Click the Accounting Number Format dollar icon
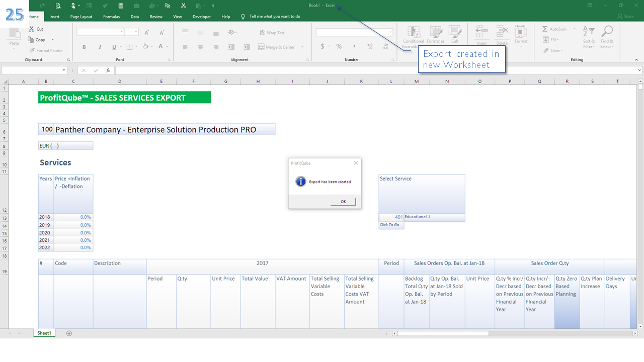 click(x=323, y=46)
